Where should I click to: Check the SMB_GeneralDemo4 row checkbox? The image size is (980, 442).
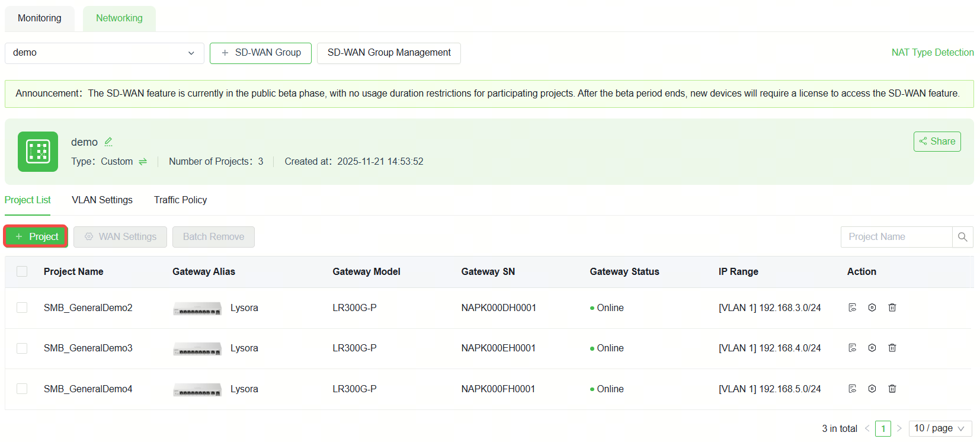[22, 389]
